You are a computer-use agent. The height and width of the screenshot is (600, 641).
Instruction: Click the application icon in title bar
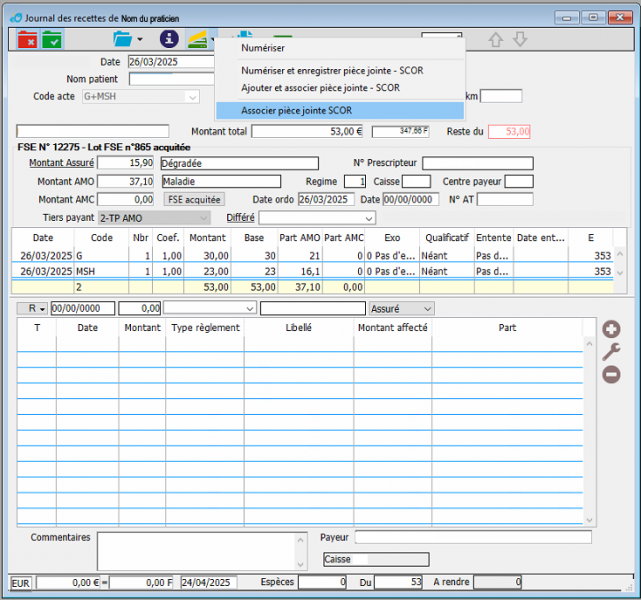(x=16, y=18)
